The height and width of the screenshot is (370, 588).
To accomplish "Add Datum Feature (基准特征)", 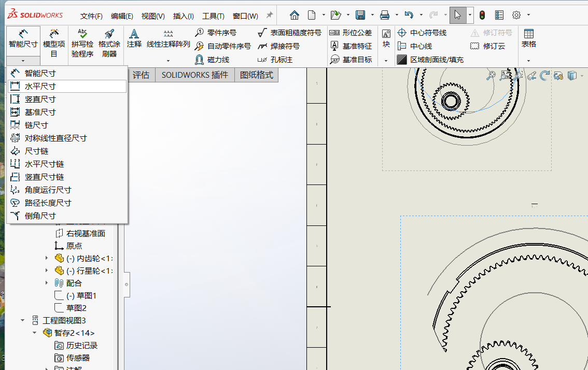I will pos(351,46).
